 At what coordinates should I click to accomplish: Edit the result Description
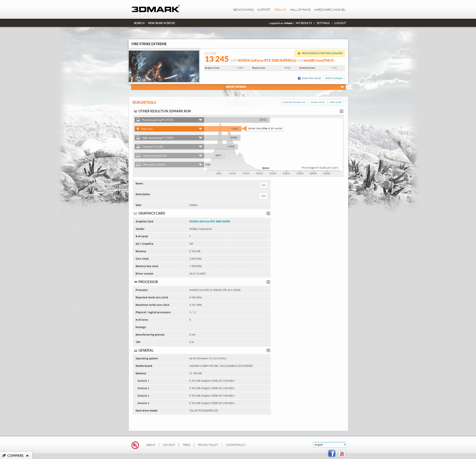pyautogui.click(x=263, y=196)
